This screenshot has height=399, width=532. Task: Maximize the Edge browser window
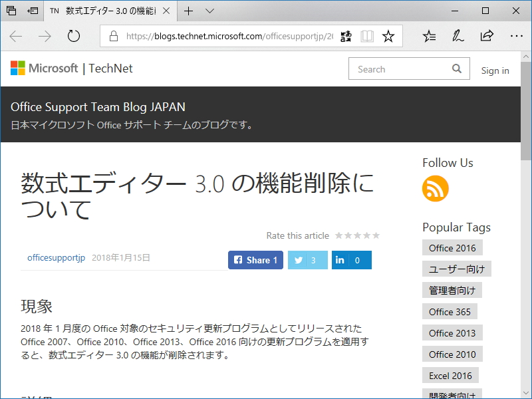(x=485, y=11)
